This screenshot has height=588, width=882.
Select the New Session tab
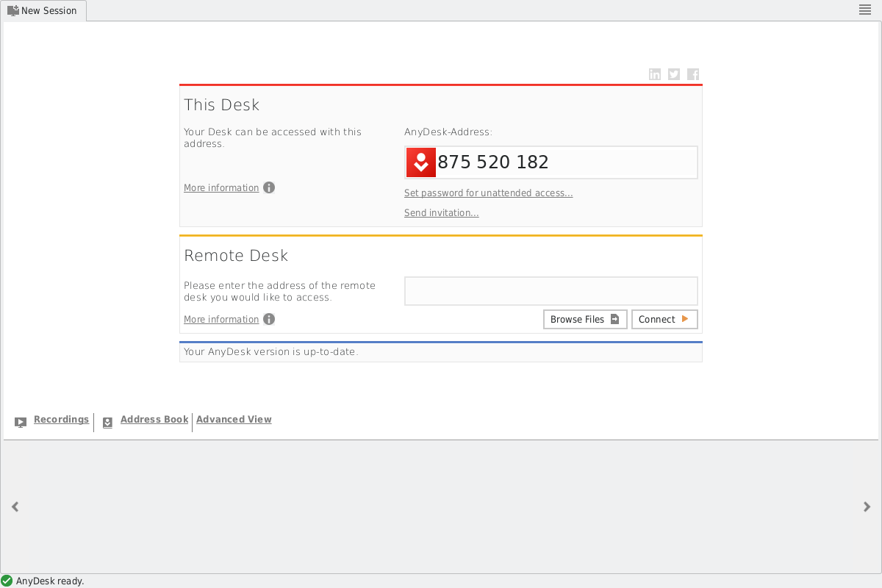coord(43,10)
